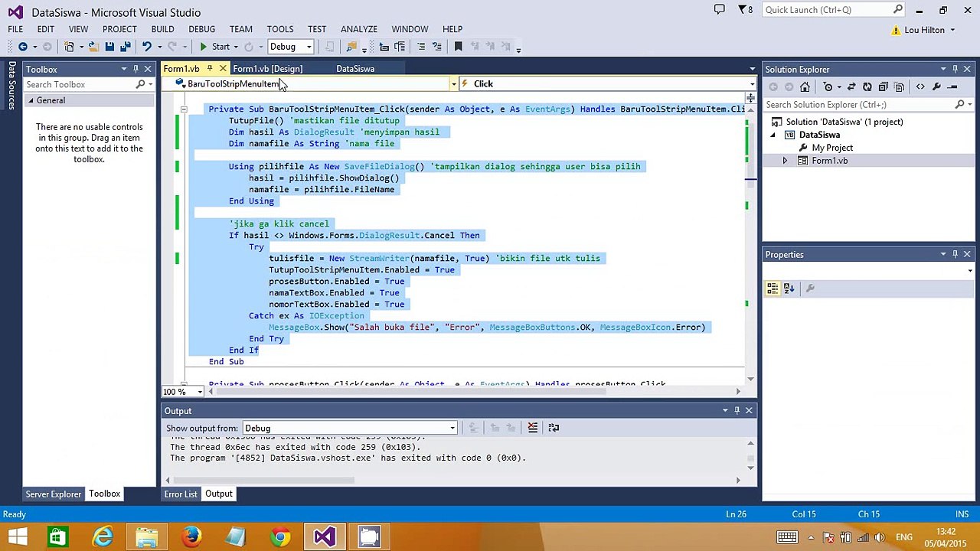The width and height of the screenshot is (980, 551).
Task: Toggle a bookmark with the bookmark icon
Action: tap(458, 47)
